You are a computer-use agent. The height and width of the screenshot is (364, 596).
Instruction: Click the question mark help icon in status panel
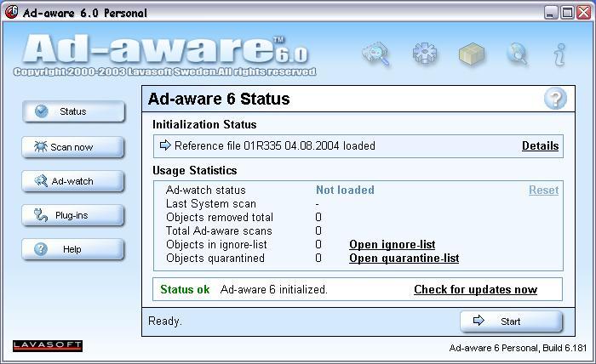coord(555,99)
